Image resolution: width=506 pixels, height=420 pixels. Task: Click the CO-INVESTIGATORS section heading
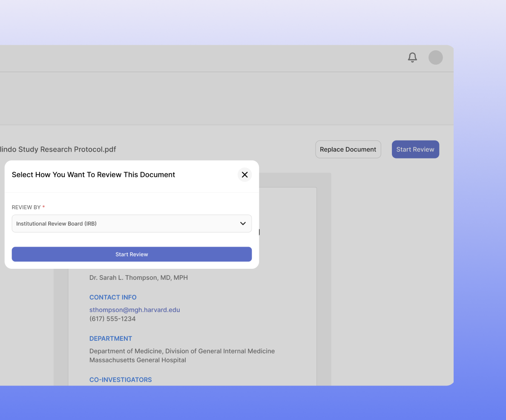pyautogui.click(x=121, y=380)
